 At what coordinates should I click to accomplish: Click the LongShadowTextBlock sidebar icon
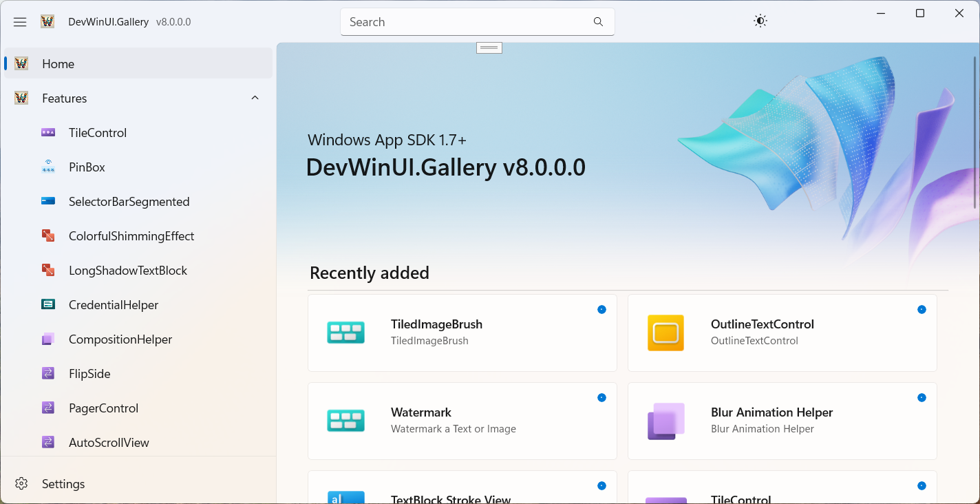point(48,271)
